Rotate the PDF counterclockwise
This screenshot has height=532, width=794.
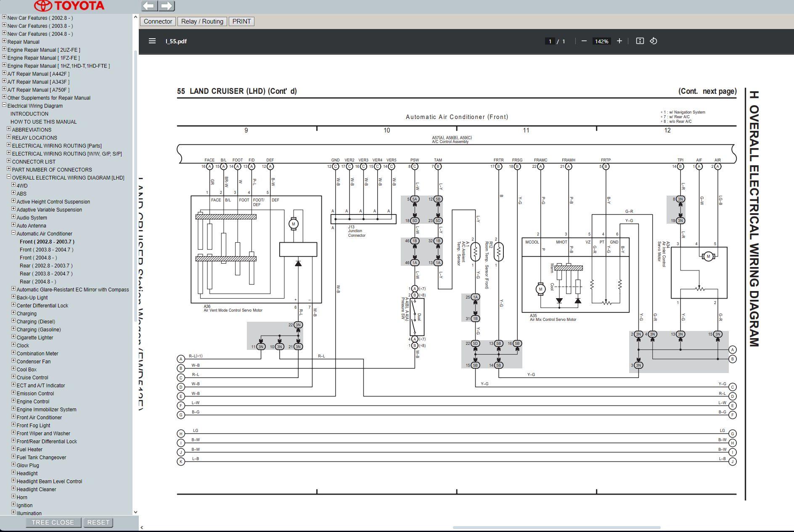[x=653, y=41]
